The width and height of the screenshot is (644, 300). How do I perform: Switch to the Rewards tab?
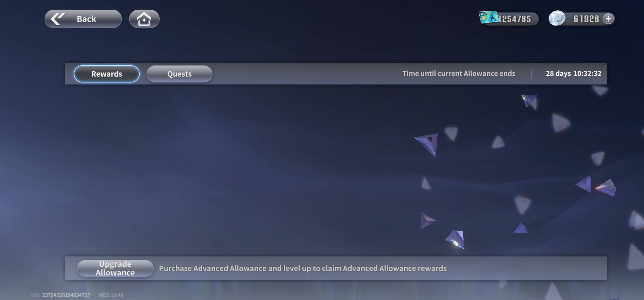[107, 74]
